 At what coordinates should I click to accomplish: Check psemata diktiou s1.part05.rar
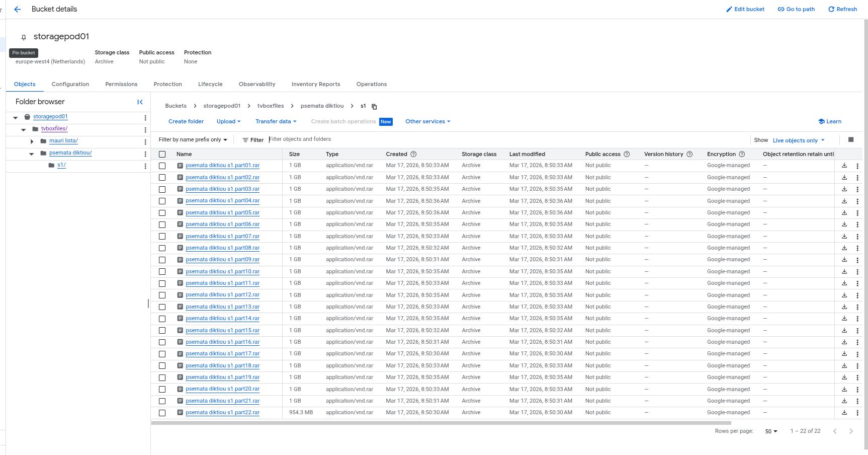point(162,213)
